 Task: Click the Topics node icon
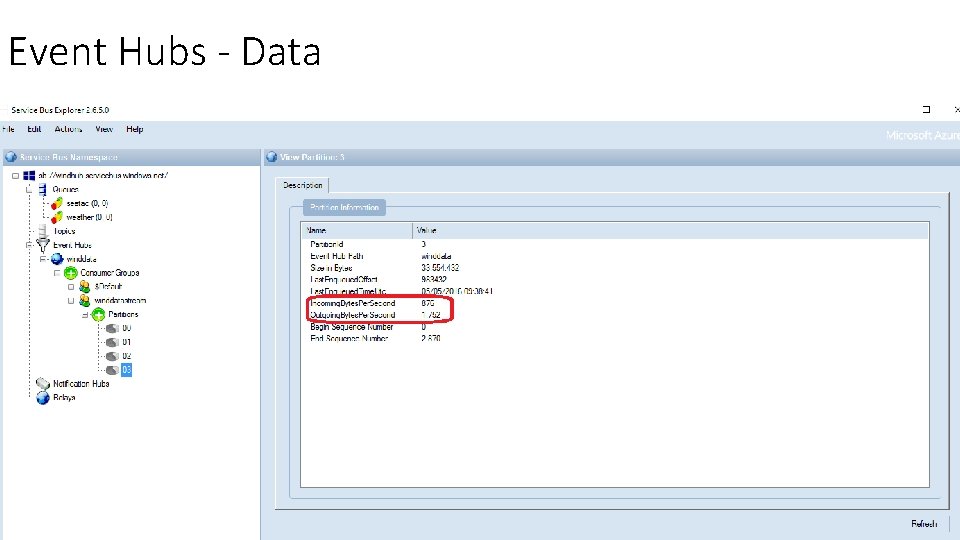tap(42, 231)
